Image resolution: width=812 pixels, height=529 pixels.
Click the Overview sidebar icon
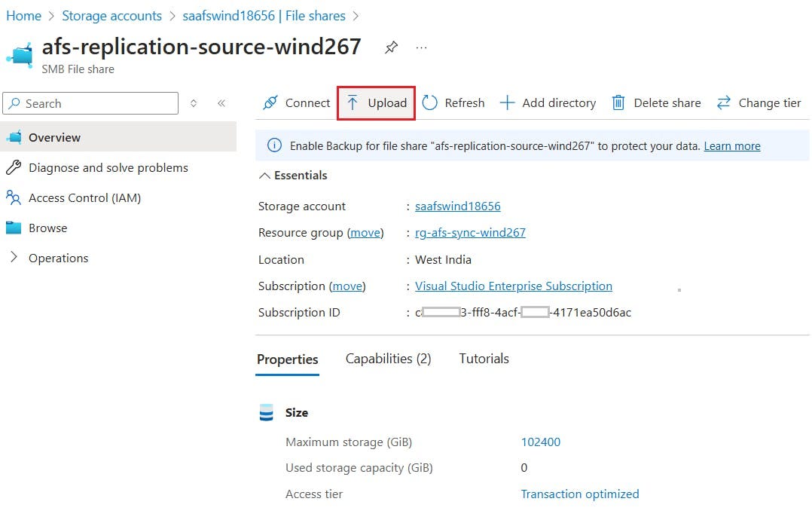coord(14,137)
